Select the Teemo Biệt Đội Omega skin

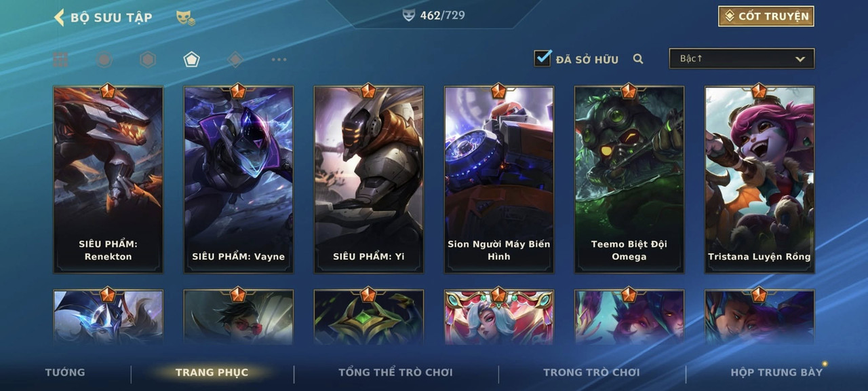629,180
